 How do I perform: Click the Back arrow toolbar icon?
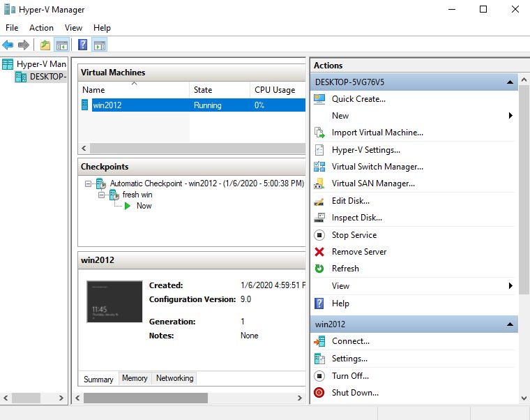(8, 45)
